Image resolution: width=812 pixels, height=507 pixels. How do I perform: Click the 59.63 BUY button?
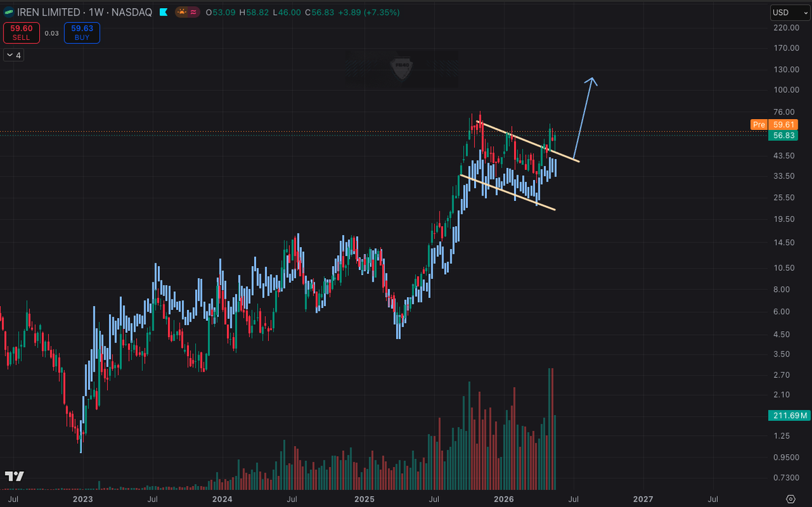pos(82,32)
